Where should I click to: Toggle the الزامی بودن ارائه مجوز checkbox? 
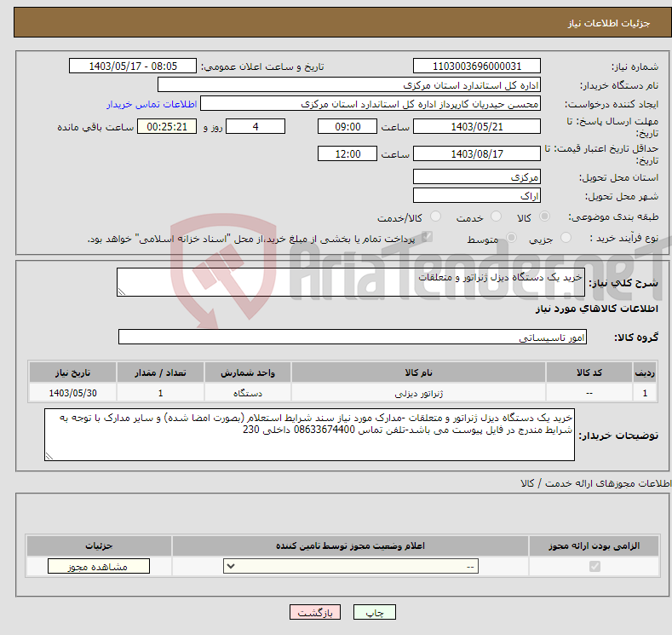click(x=594, y=567)
